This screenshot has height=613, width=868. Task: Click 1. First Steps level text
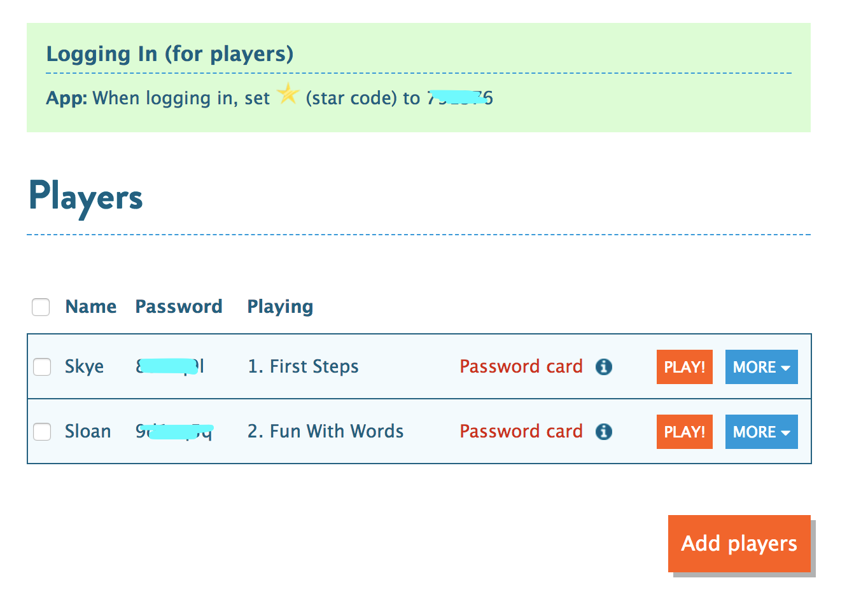click(303, 366)
